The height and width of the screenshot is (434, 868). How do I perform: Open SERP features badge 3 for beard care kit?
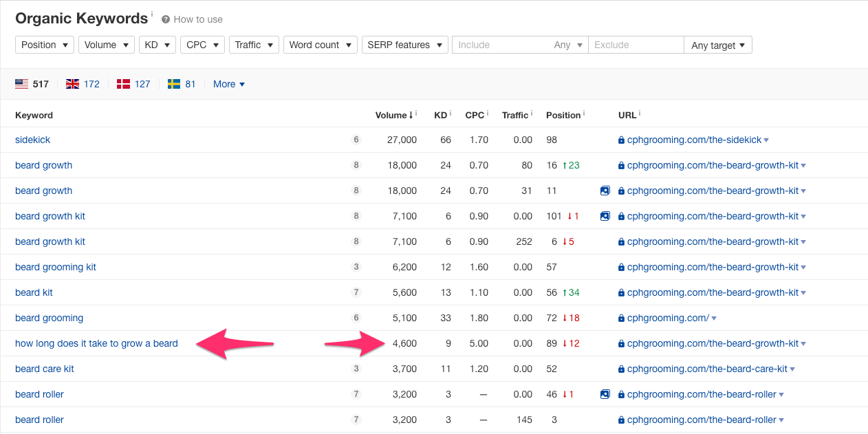click(x=356, y=369)
